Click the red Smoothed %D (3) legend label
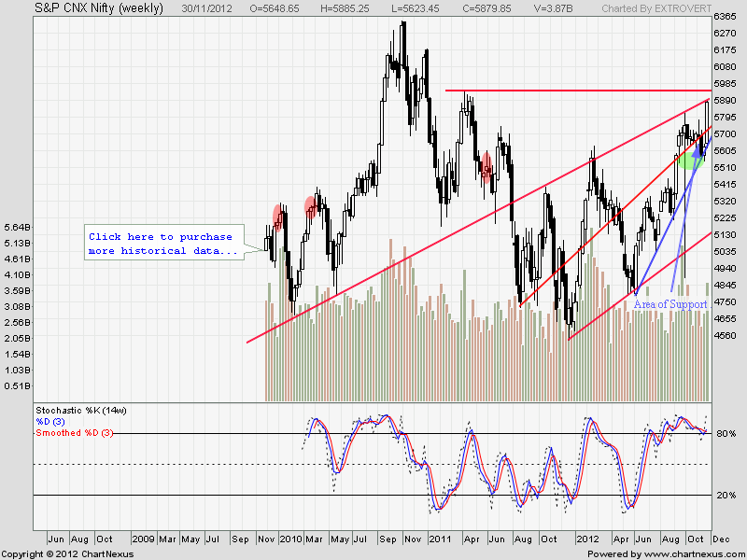This screenshot has height=560, width=747. pos(74,433)
